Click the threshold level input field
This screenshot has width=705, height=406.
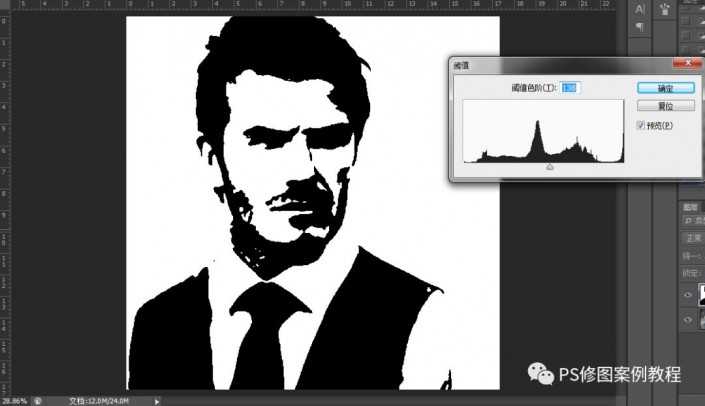coord(570,88)
